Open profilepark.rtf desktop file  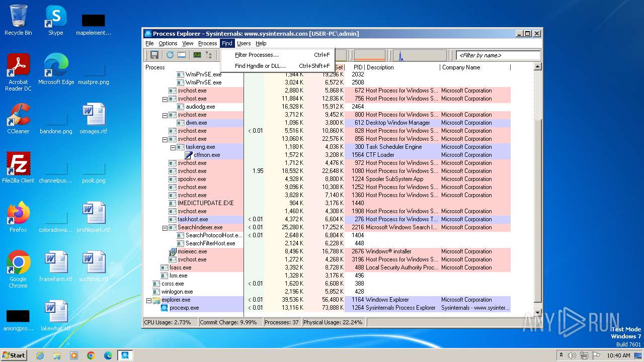pyautogui.click(x=94, y=217)
